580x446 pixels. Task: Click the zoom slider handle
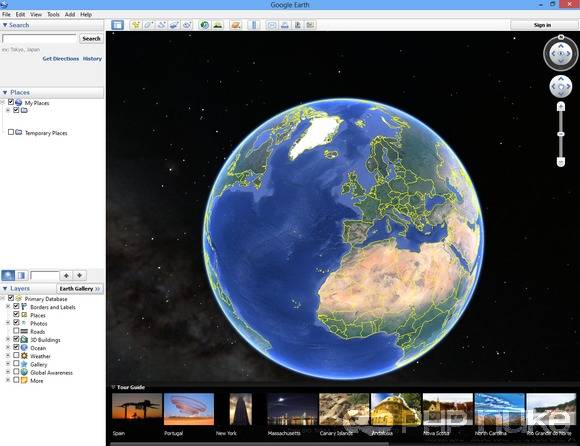pyautogui.click(x=561, y=134)
